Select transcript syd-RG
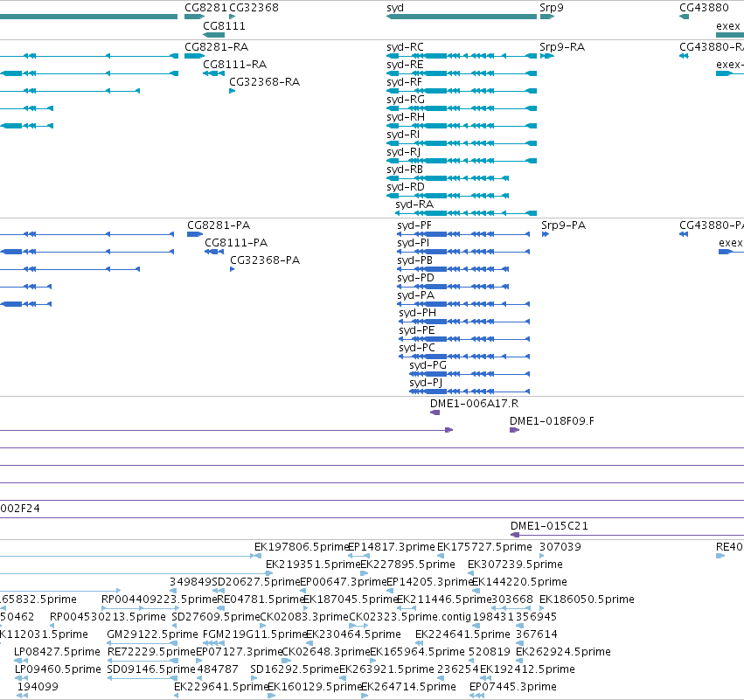Screen dimensions: 744x700 (x=462, y=108)
